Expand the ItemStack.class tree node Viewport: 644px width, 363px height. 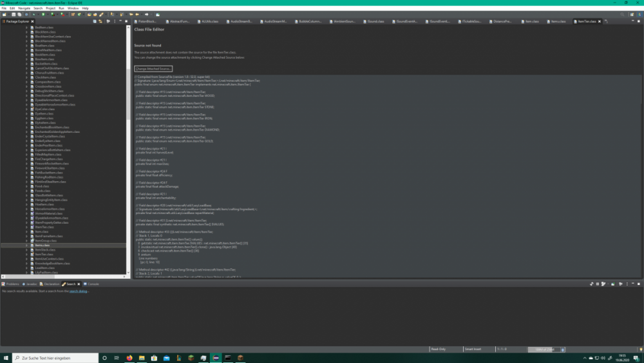point(26,250)
